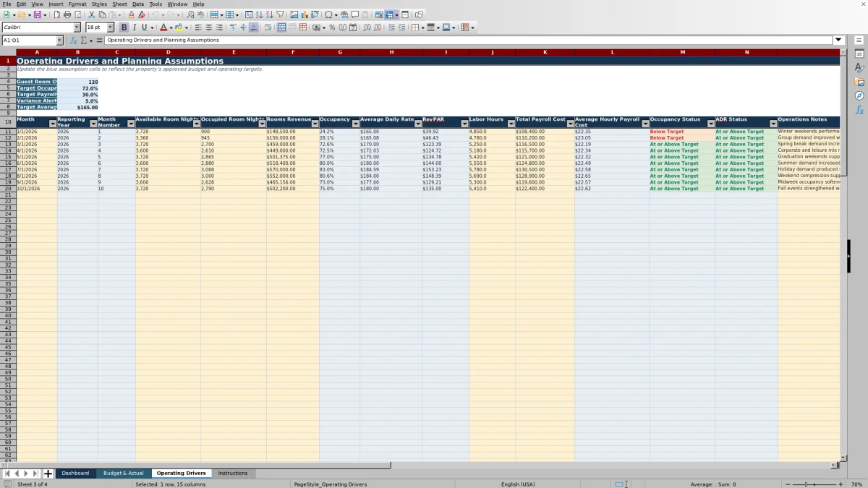This screenshot has width=868, height=488.
Task: Click the Target Average value $165.00 cell
Action: click(77, 107)
